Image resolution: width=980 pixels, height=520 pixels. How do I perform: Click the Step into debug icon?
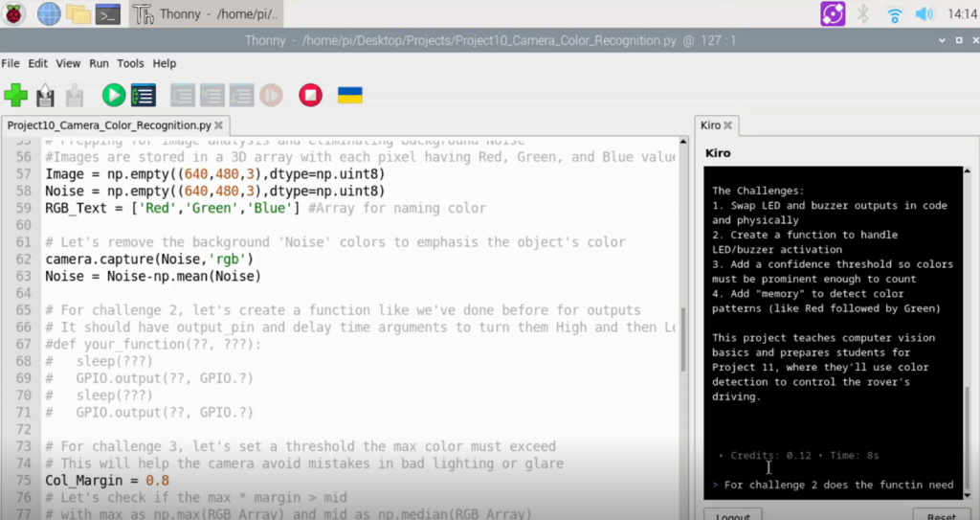212,95
